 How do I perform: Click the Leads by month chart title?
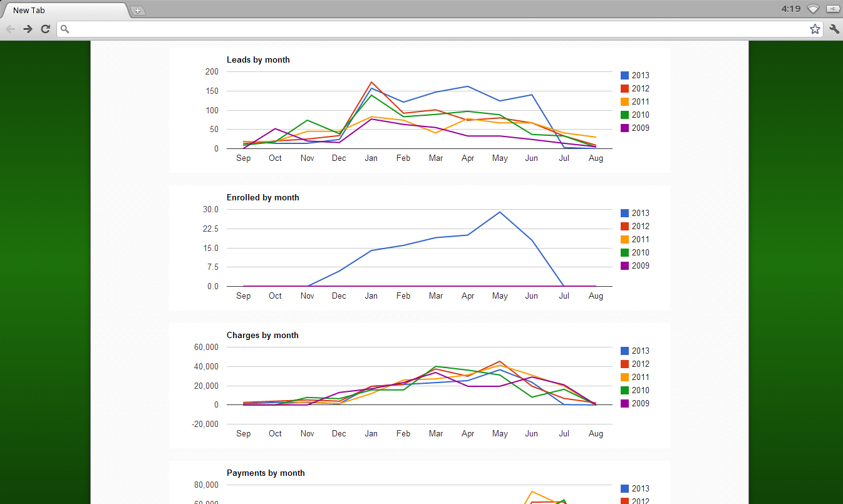(258, 60)
